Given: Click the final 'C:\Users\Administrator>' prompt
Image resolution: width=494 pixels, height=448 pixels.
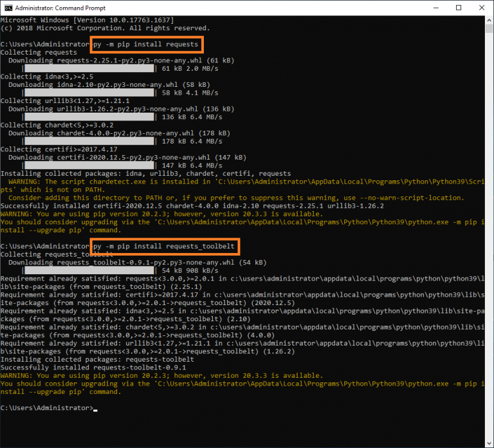Looking at the screenshot, I should coord(47,408).
